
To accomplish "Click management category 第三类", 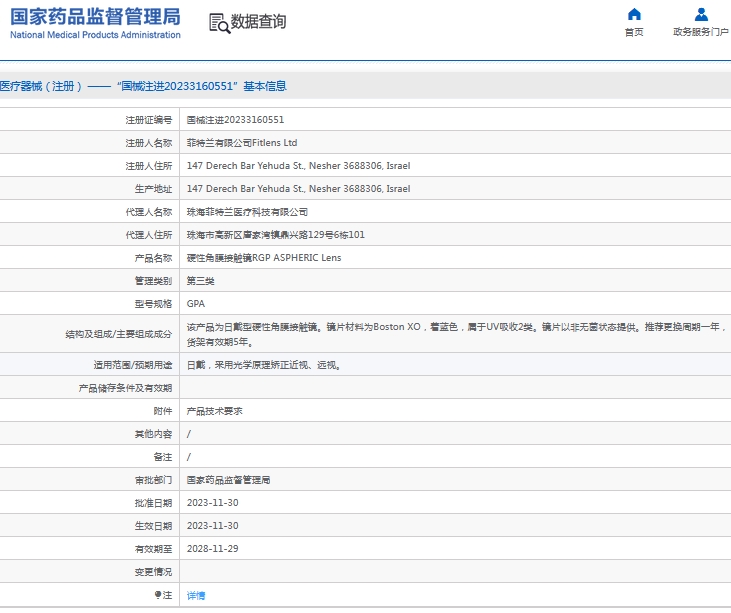I will click(200, 281).
